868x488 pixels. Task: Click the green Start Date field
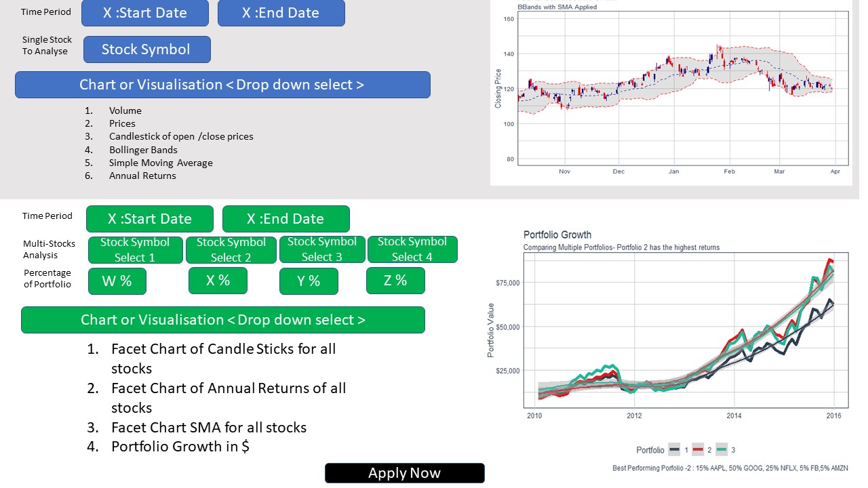[x=149, y=219]
